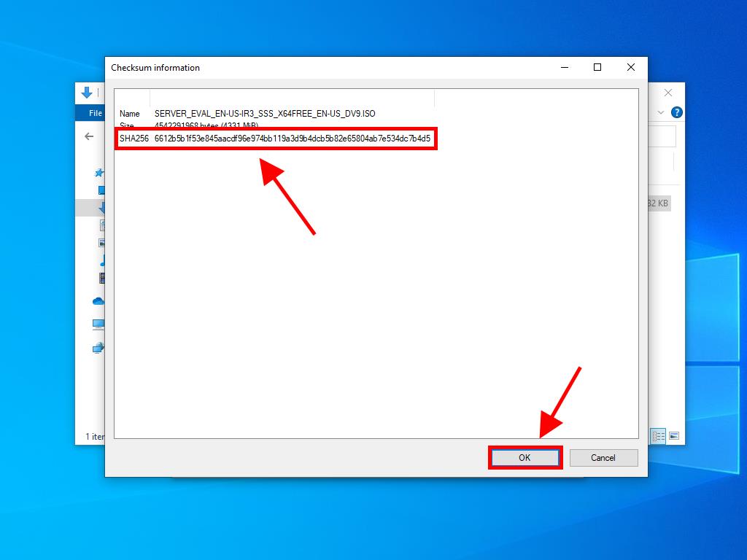This screenshot has height=560, width=747.
Task: Open Pictures icon in Explorer sidebar
Action: [x=101, y=243]
